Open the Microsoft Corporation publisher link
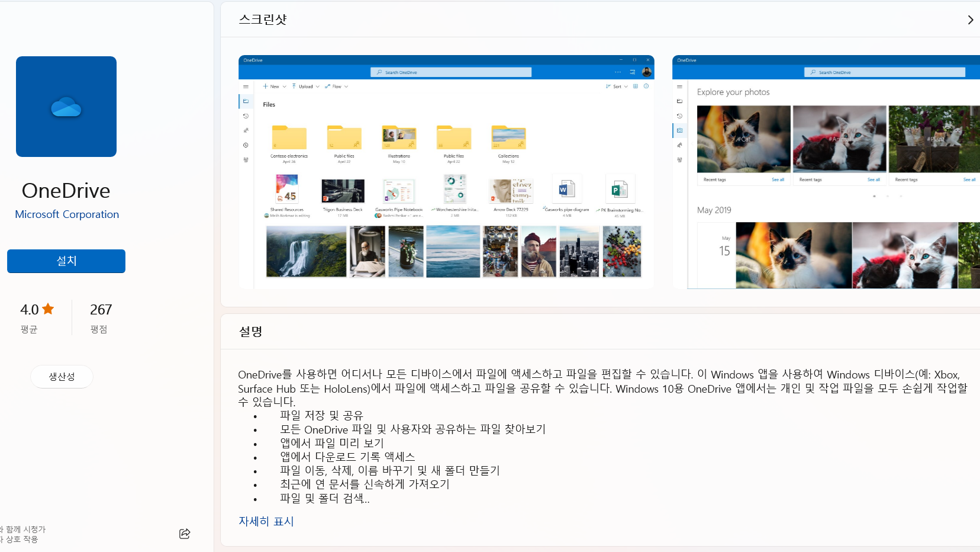This screenshot has width=980, height=552. pyautogui.click(x=67, y=214)
